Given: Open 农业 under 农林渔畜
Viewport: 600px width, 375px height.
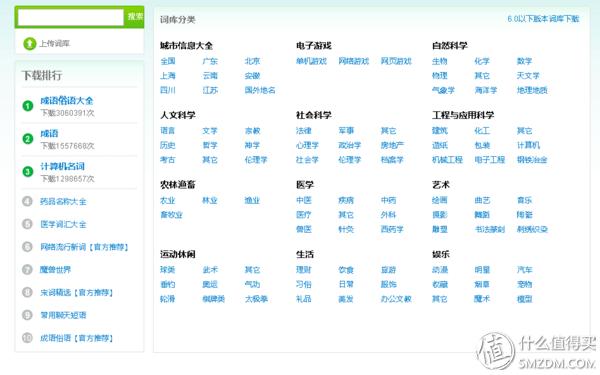Looking at the screenshot, I should click(x=168, y=201).
